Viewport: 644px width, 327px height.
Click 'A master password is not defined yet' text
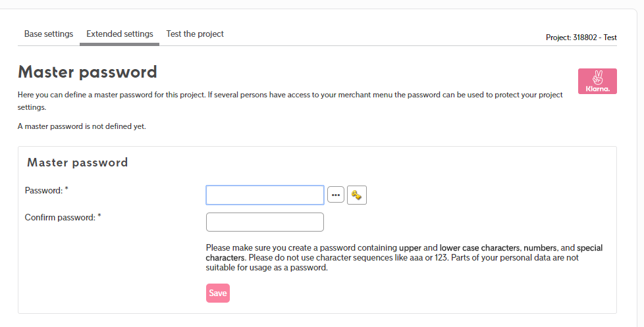tap(82, 126)
